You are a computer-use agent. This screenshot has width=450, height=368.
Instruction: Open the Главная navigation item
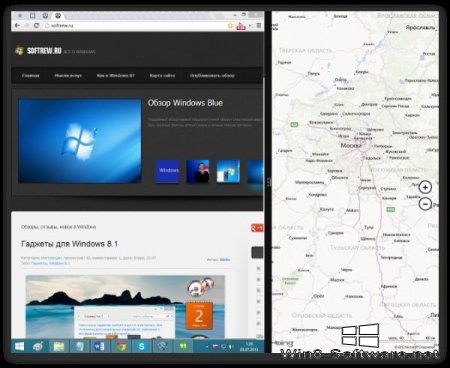[31, 76]
